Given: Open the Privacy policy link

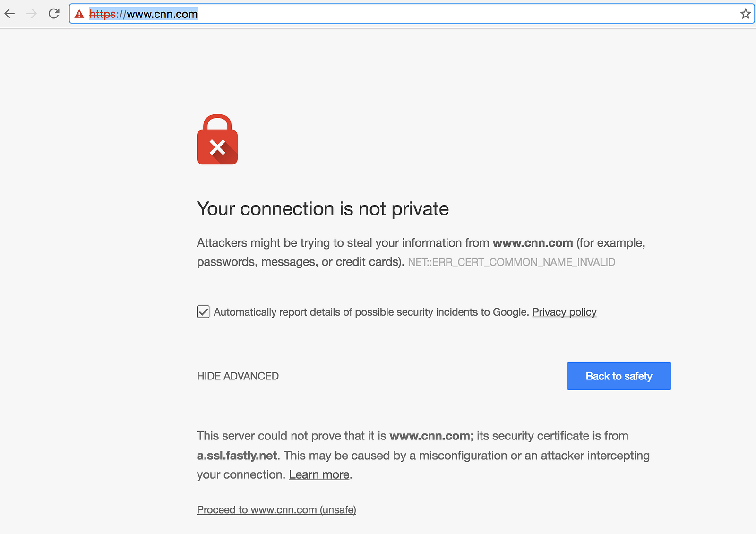Looking at the screenshot, I should pyautogui.click(x=564, y=312).
